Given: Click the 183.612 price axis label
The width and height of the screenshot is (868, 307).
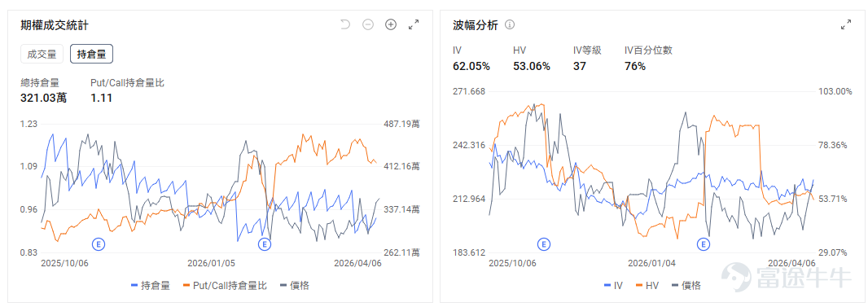Looking at the screenshot, I should click(469, 252).
